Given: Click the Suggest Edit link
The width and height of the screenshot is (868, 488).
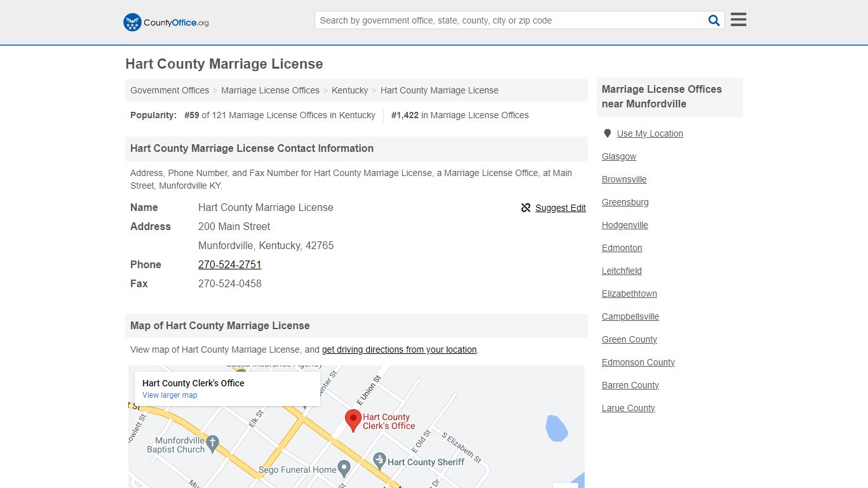Looking at the screenshot, I should 560,208.
